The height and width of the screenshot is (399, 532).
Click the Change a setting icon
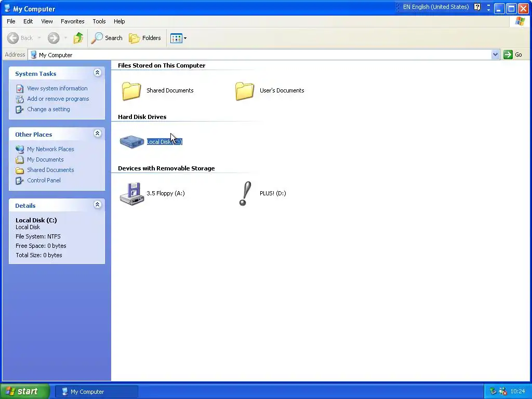click(20, 110)
